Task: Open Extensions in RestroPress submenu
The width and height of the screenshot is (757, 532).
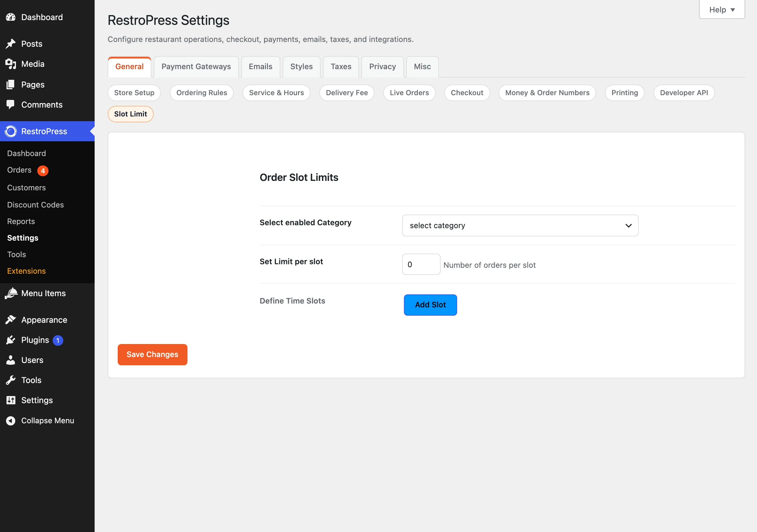Action: pyautogui.click(x=26, y=271)
